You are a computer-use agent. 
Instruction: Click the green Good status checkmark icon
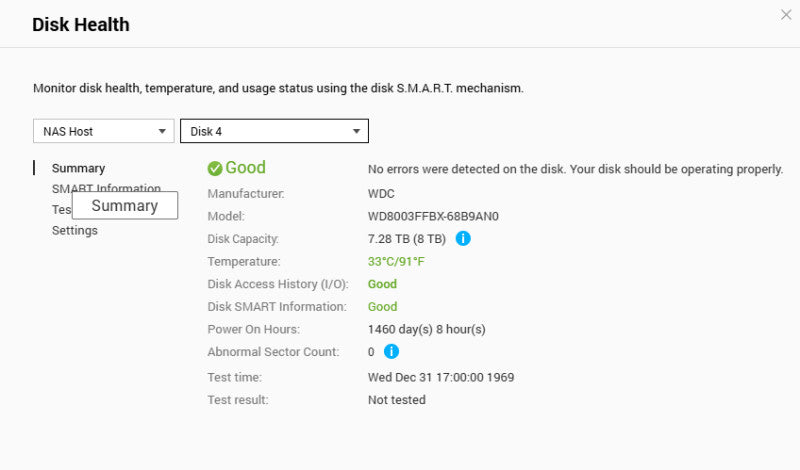(x=215, y=168)
